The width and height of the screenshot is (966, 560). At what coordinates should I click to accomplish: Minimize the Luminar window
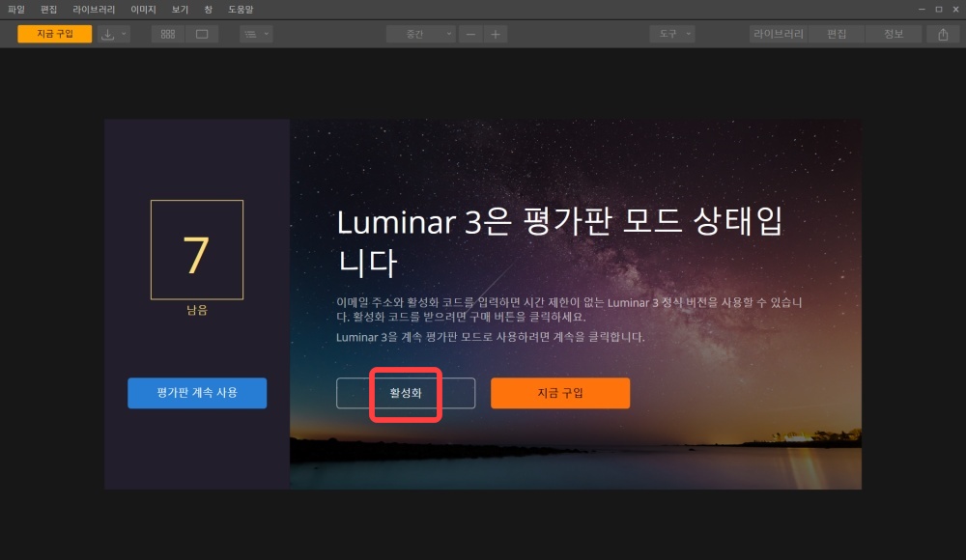click(922, 10)
